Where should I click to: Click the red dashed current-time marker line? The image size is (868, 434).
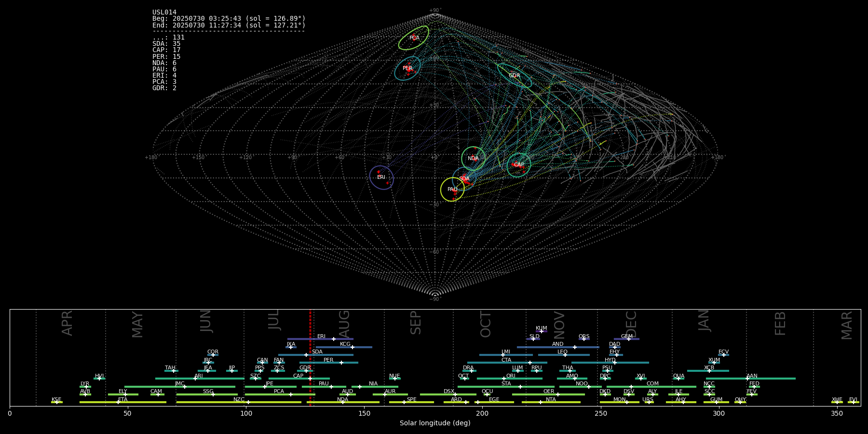tap(310, 357)
